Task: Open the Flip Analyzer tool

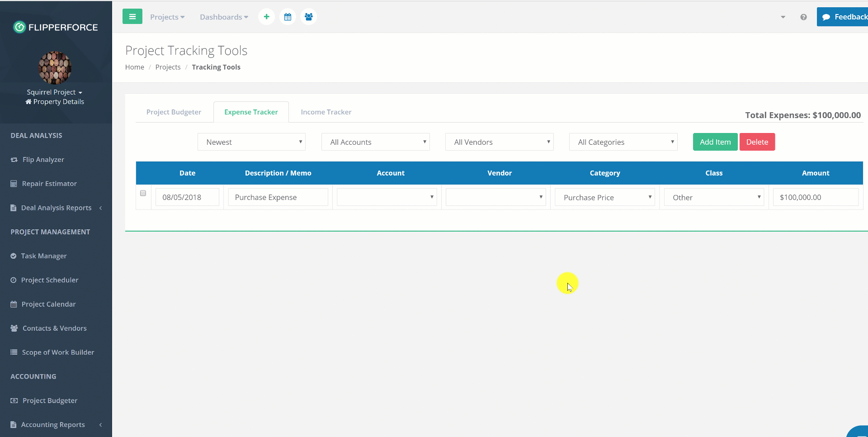Action: coord(43,159)
